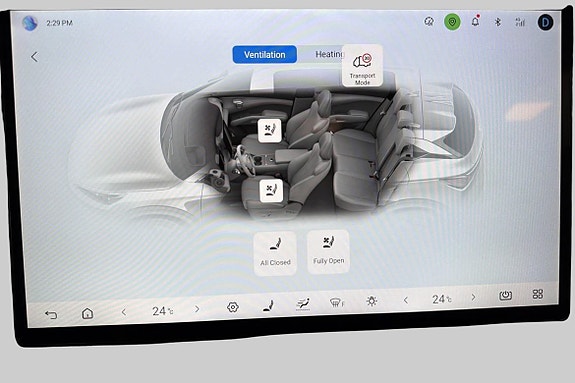Decrease right zone temperature

coord(406,300)
